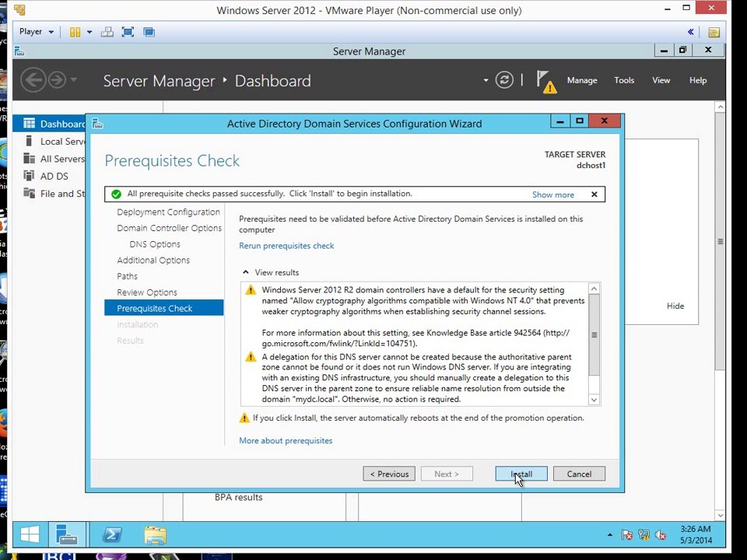Select Deployment Configuration wizard step
747x560 pixels.
(168, 212)
